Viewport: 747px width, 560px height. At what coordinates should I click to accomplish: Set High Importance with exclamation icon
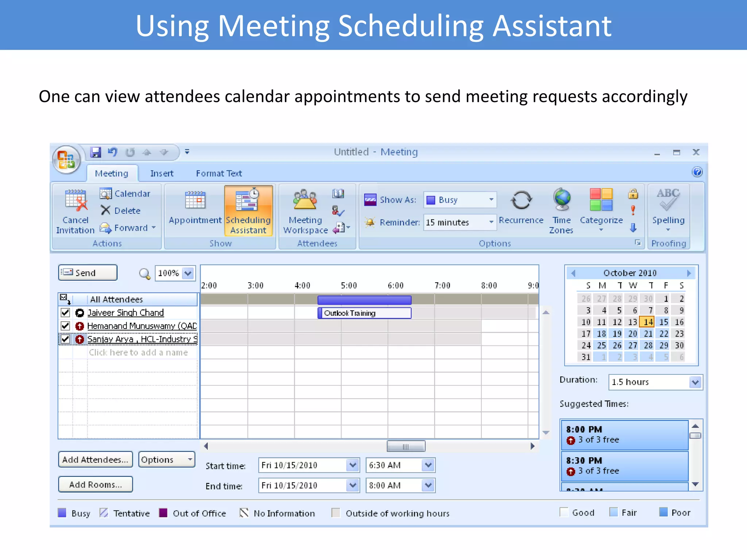(633, 210)
